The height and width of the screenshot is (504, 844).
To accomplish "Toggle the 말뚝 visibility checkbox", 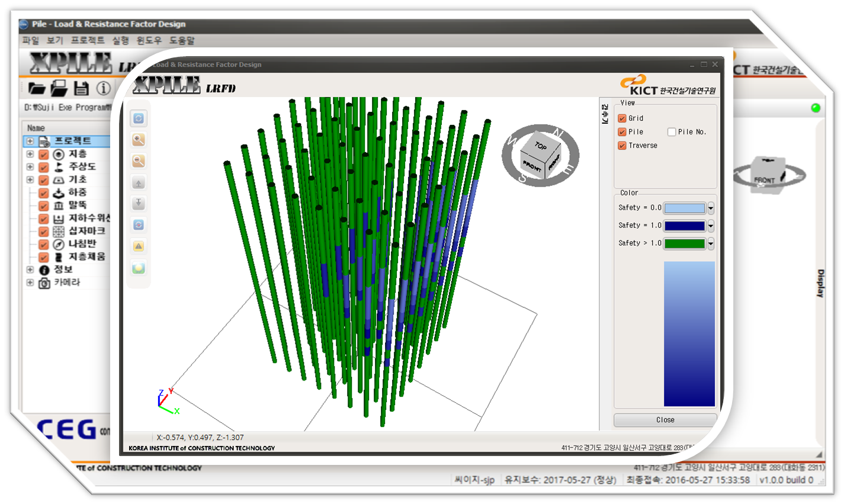I will [x=44, y=206].
